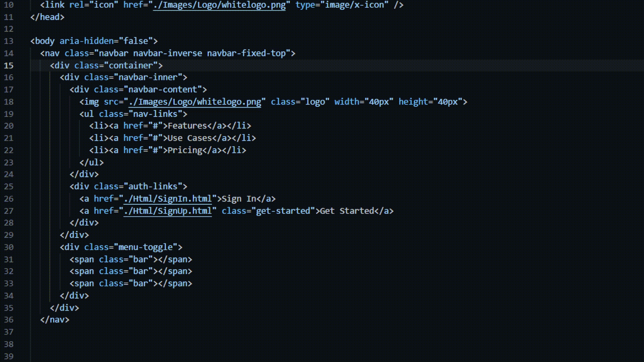This screenshot has width=644, height=362.
Task: Open the SignUp.html path link
Action: (168, 211)
